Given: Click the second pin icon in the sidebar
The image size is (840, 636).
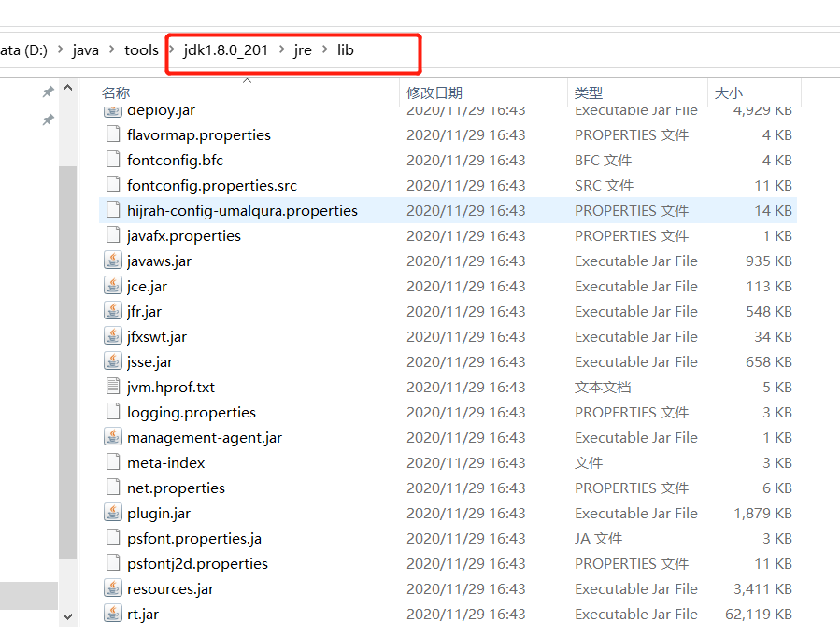Looking at the screenshot, I should [49, 120].
